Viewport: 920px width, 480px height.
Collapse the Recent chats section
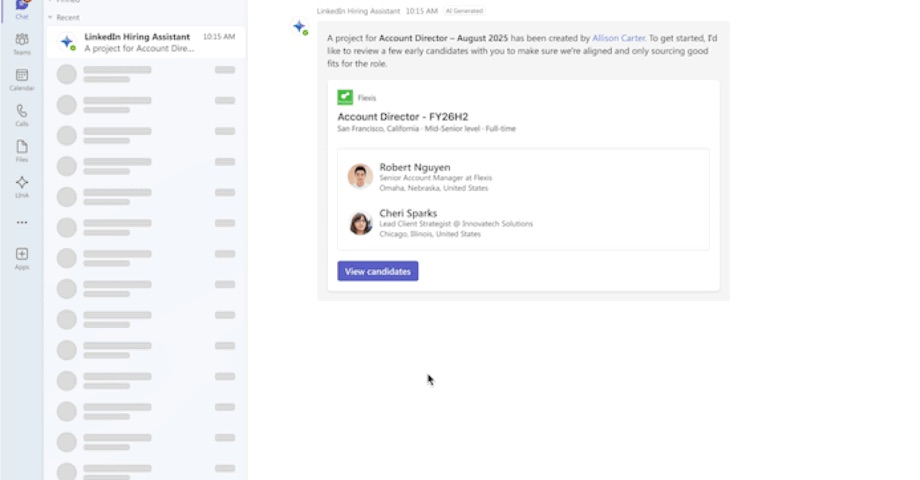coord(51,18)
